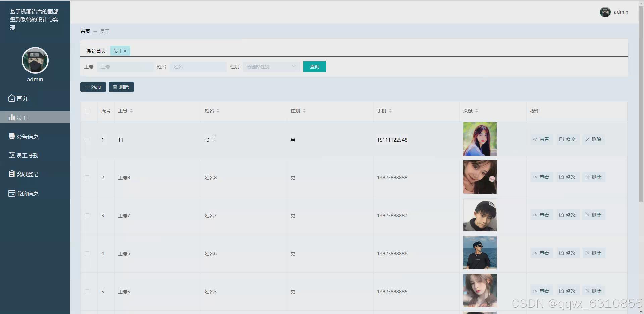This screenshot has height=314, width=644.
Task: Check the row for 姓名7
Action: coord(87,216)
